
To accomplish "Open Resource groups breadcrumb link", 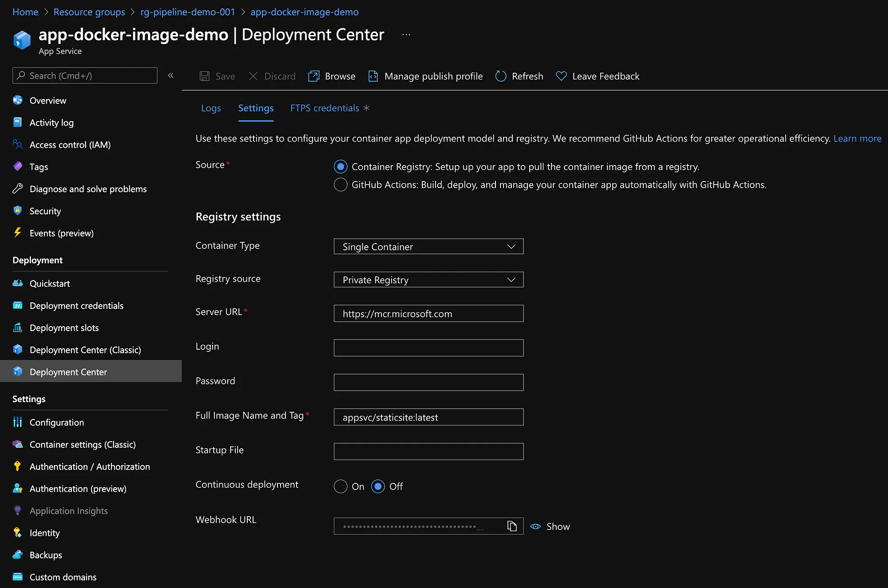I will coord(89,12).
